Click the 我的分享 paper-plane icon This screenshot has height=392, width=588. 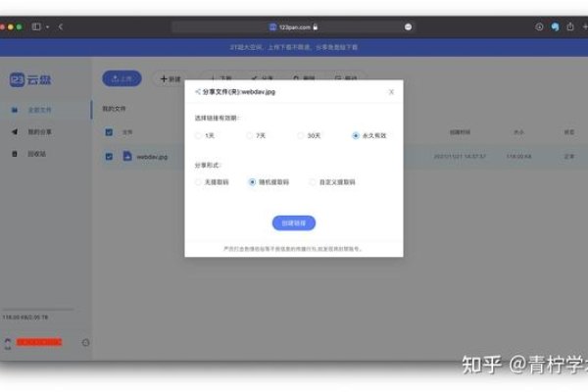click(15, 131)
